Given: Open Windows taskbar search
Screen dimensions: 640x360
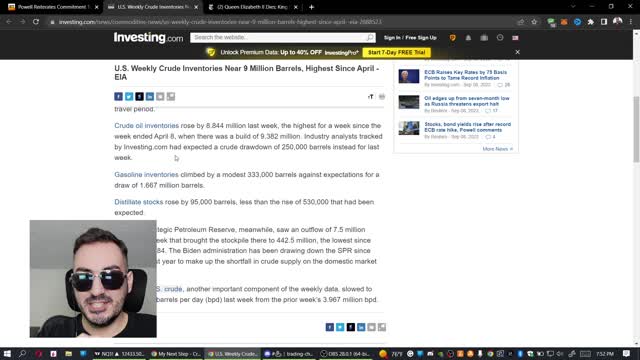Looking at the screenshot, I should (x=22, y=354).
